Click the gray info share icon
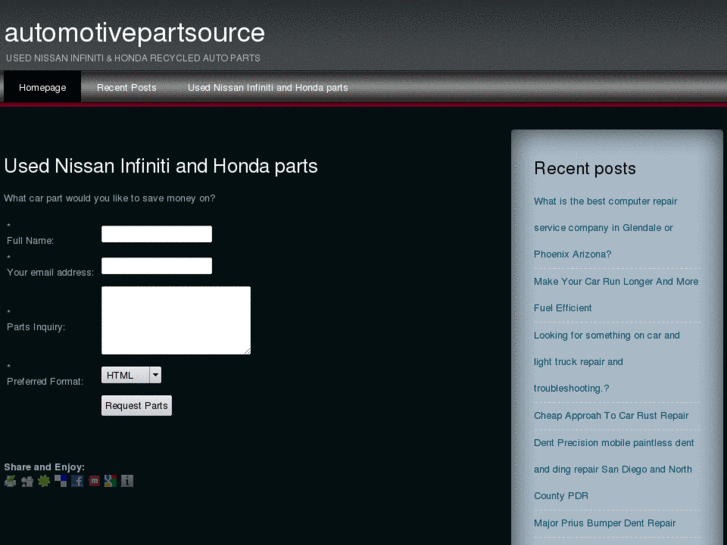The width and height of the screenshot is (727, 545). coord(127,481)
